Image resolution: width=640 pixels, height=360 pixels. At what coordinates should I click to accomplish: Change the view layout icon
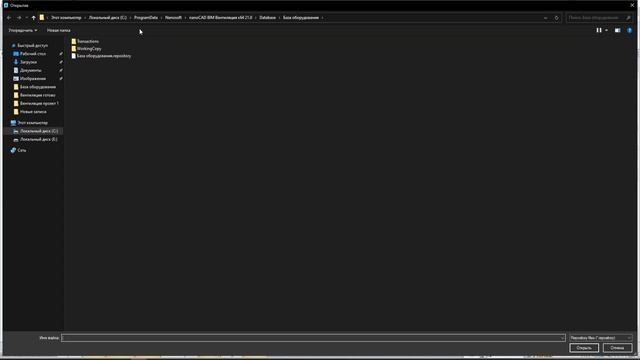click(x=599, y=30)
